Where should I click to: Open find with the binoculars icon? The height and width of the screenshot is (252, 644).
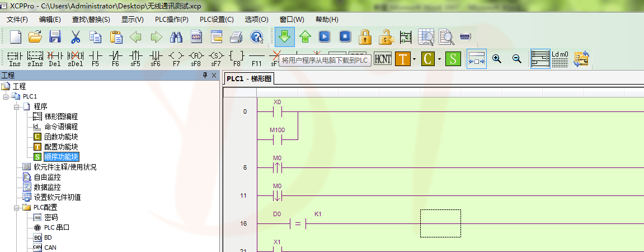click(x=177, y=37)
